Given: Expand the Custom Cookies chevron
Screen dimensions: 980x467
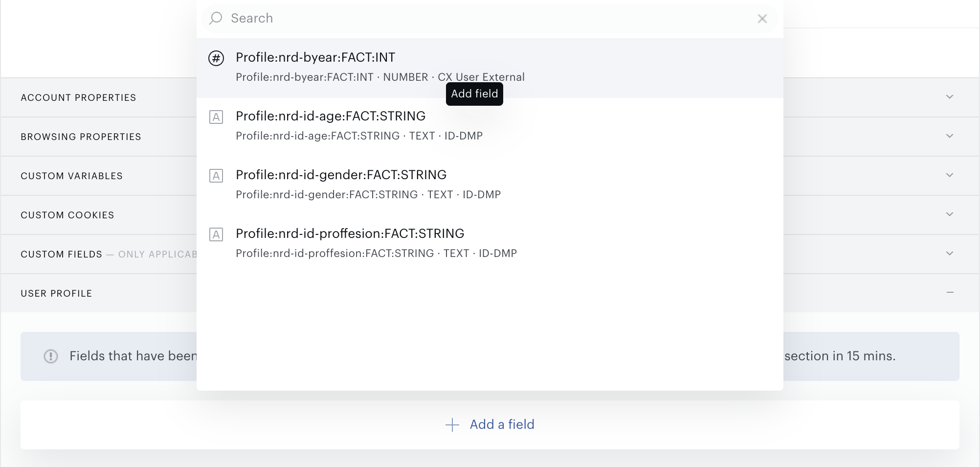Looking at the screenshot, I should click(x=950, y=214).
